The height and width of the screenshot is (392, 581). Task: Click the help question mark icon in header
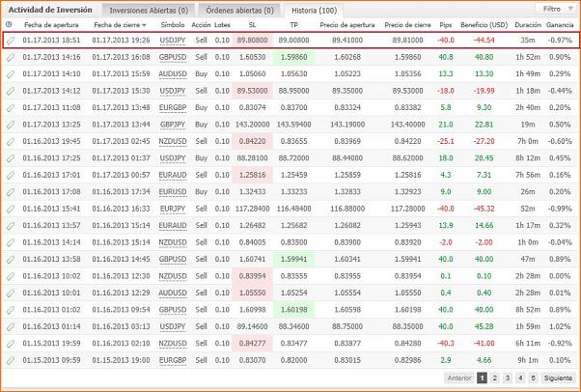click(9, 24)
